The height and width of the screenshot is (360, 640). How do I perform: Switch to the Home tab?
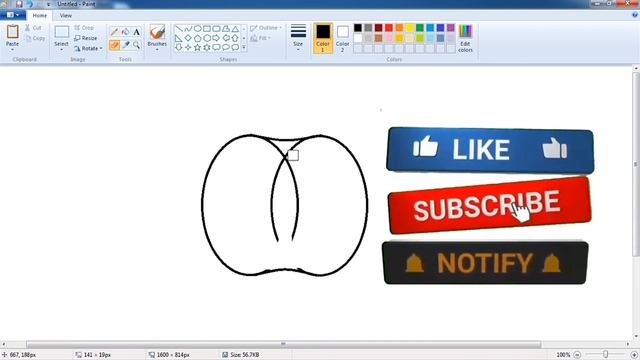point(40,16)
